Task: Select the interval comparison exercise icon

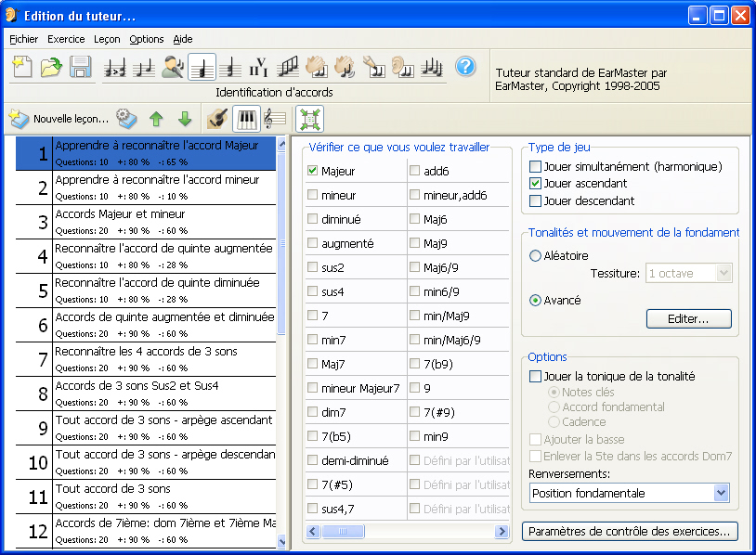Action: tap(115, 67)
